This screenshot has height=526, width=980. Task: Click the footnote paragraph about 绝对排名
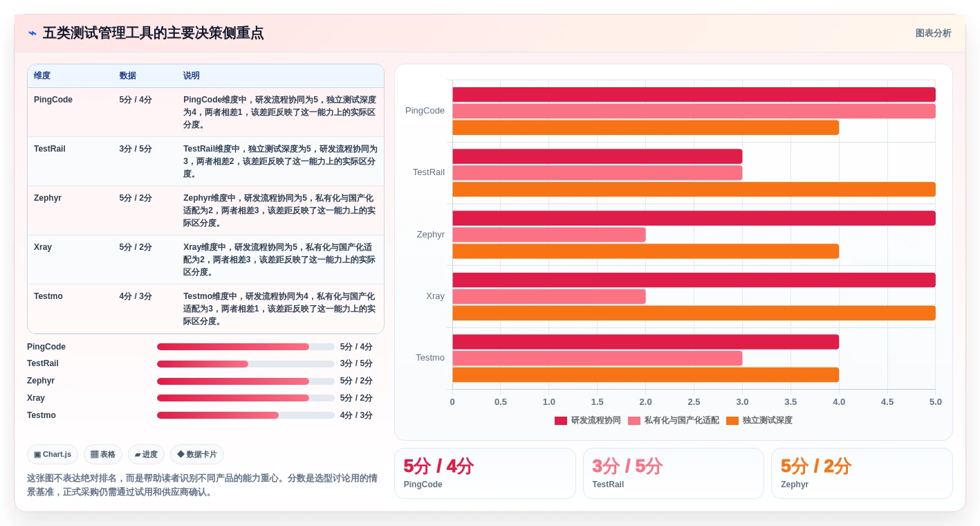[202, 485]
